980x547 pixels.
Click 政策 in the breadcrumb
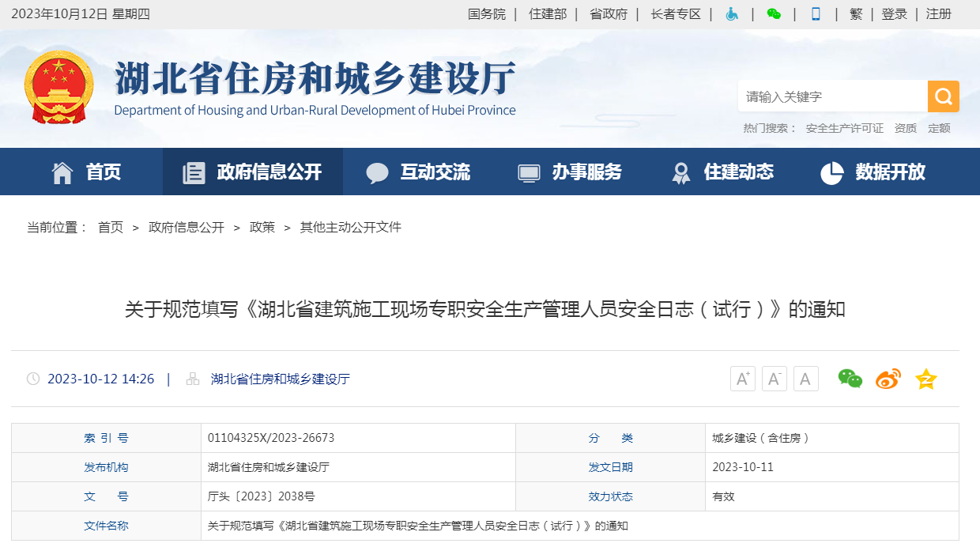[x=262, y=228]
